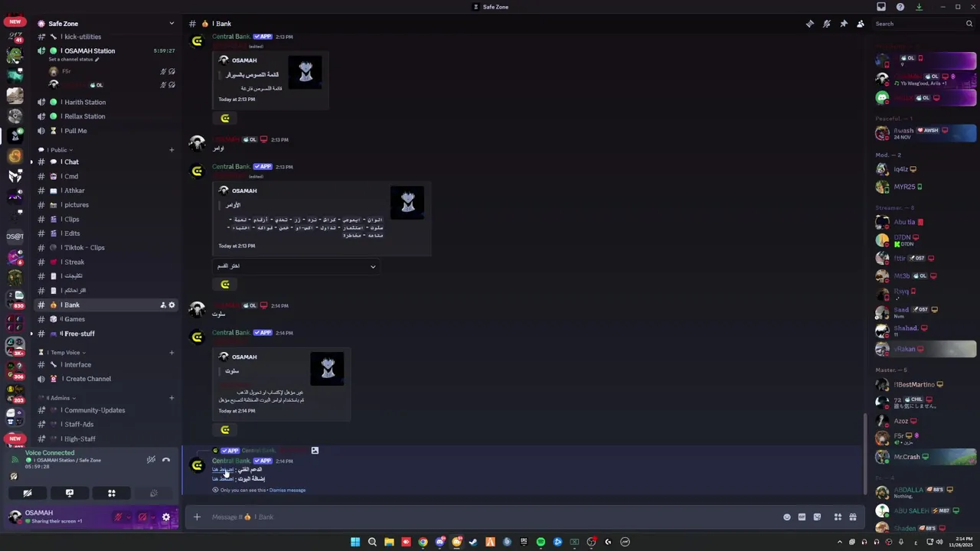Open noise suppression icon in voice panel
This screenshot has height=551, width=980.
[152, 460]
